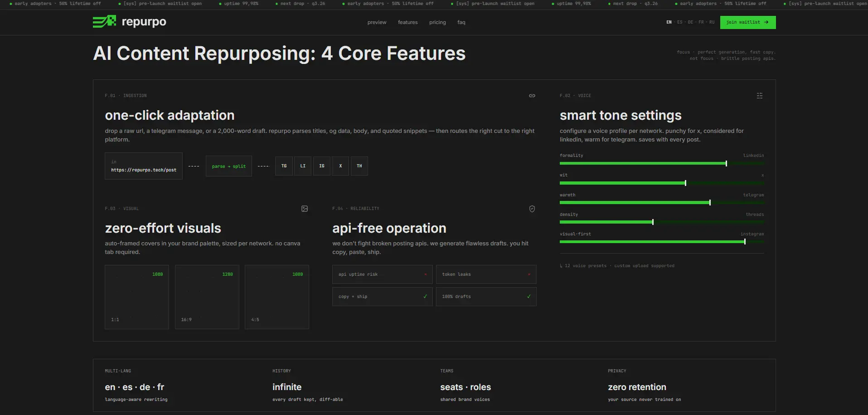Viewport: 868px width, 415px height.
Task: Click the 16:9 cover thumbnail
Action: (x=207, y=297)
